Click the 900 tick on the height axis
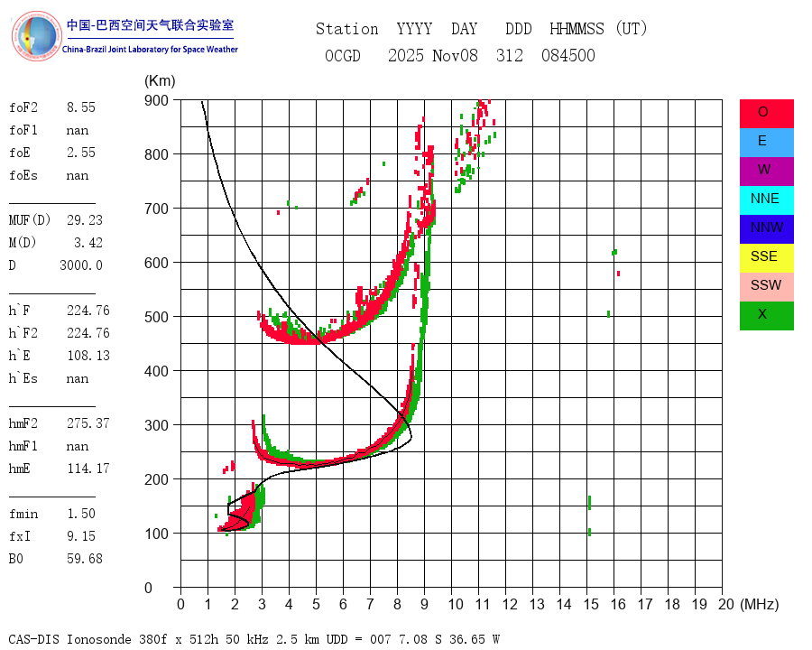Viewport: 812px width, 650px height. click(x=156, y=100)
